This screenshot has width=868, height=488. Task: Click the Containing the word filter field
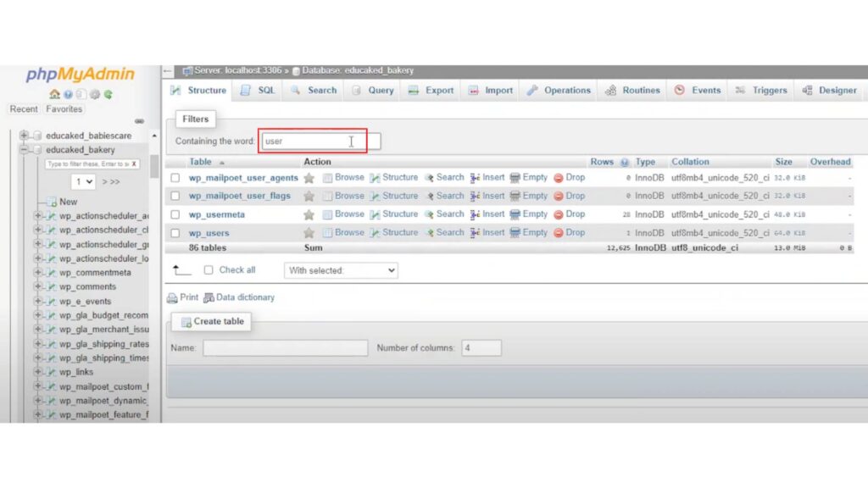[x=321, y=141]
